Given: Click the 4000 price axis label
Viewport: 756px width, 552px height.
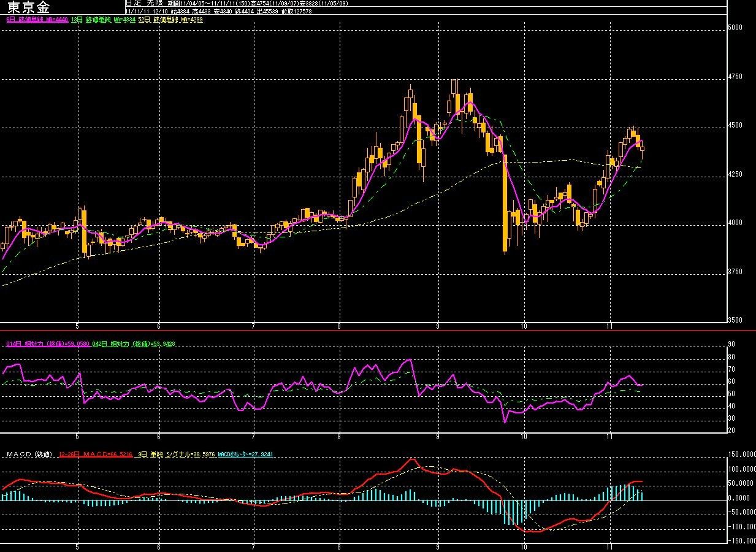Looking at the screenshot, I should tap(734, 223).
